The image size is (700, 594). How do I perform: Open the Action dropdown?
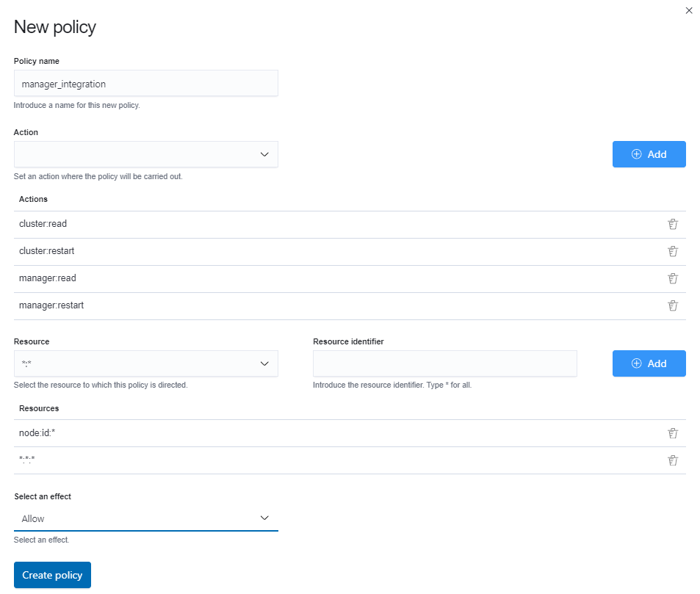point(145,154)
